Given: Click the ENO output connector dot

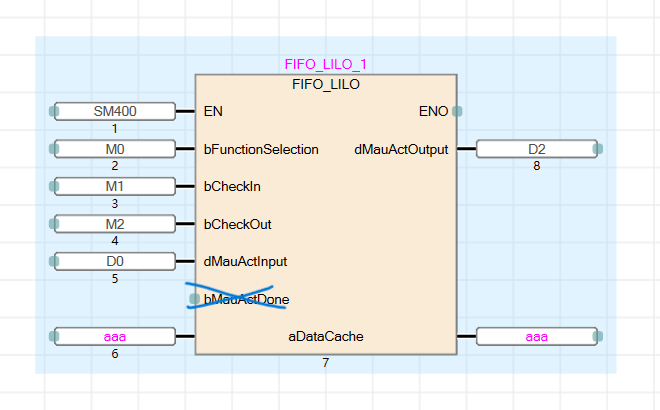Looking at the screenshot, I should [x=456, y=111].
